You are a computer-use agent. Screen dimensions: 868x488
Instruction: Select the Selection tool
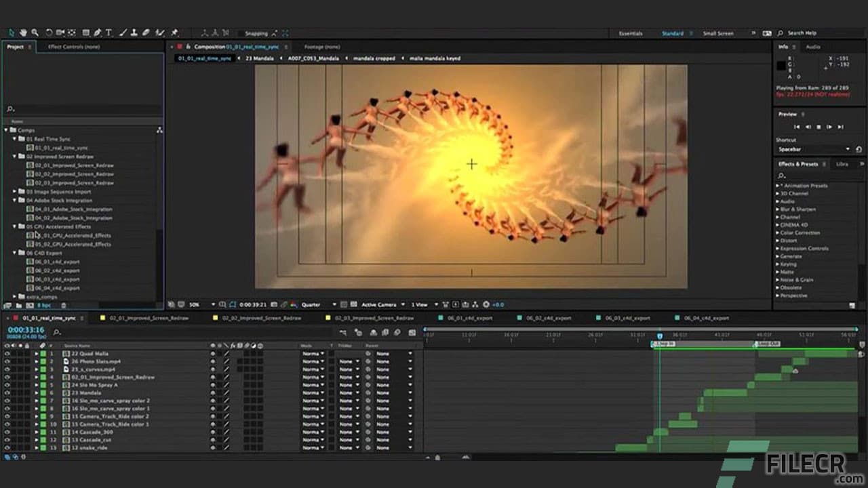pyautogui.click(x=11, y=33)
